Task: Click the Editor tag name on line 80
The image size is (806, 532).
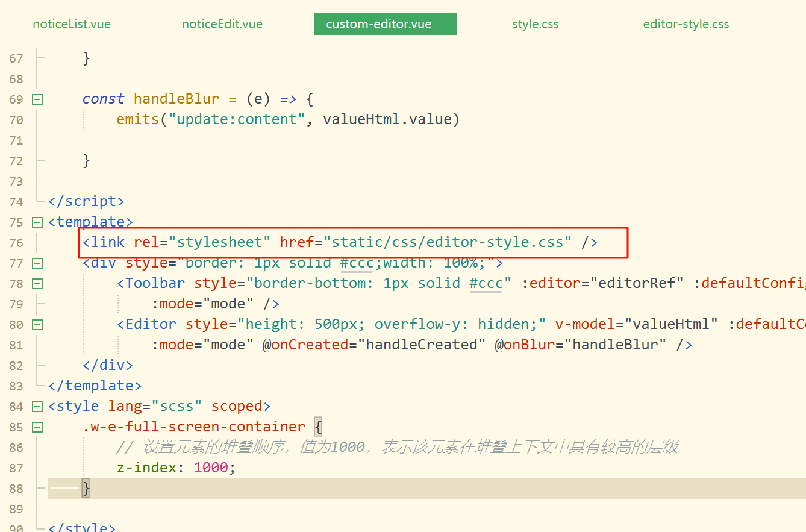Action: [151, 324]
